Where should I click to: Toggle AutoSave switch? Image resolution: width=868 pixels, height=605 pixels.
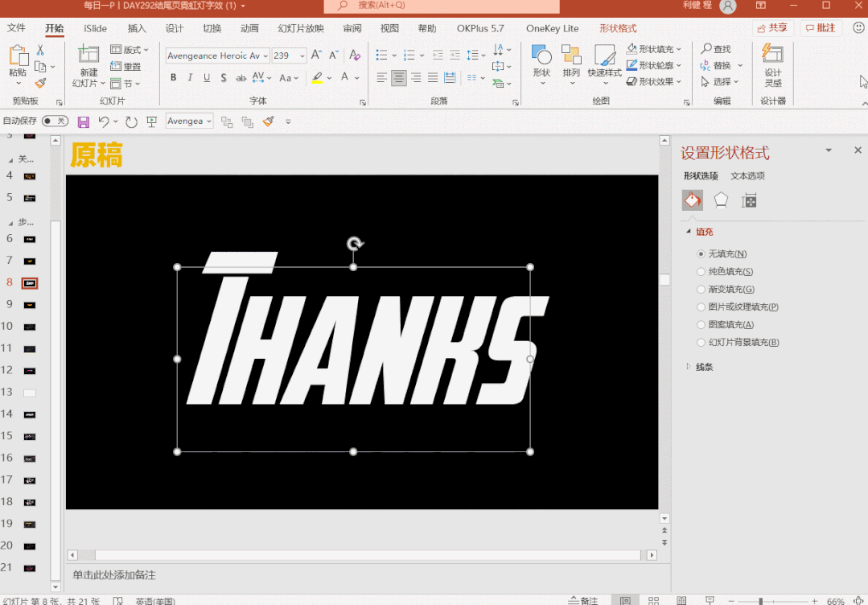coord(55,121)
